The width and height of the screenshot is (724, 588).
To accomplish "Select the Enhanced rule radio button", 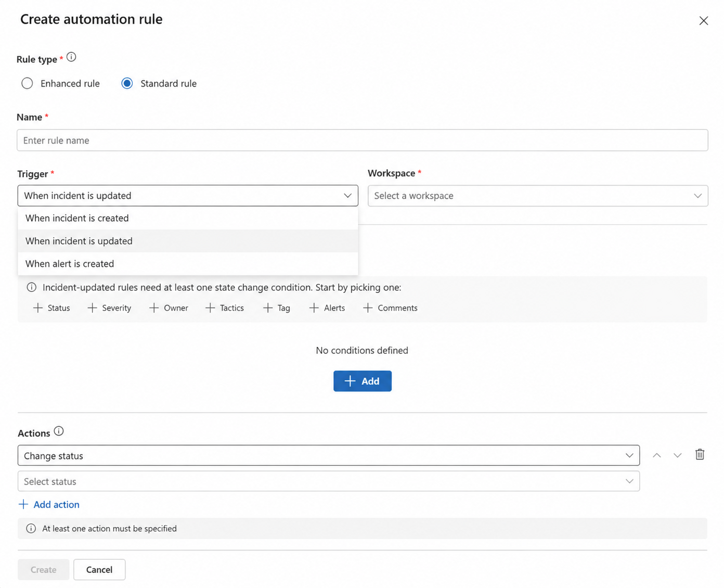I will [x=27, y=83].
